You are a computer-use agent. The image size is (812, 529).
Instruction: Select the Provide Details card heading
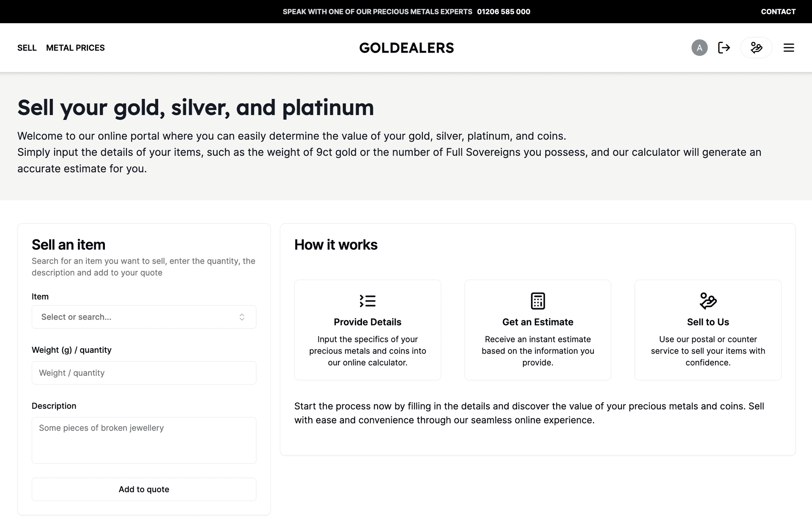[368, 322]
